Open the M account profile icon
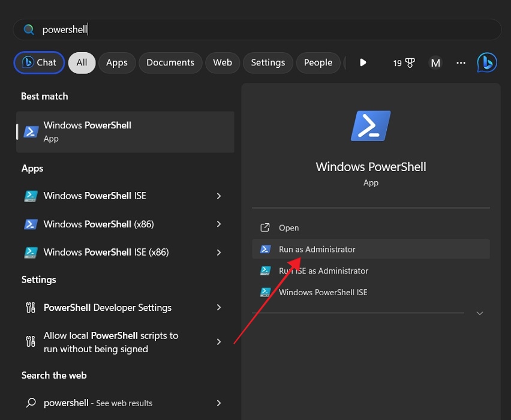511x420 pixels. click(435, 62)
